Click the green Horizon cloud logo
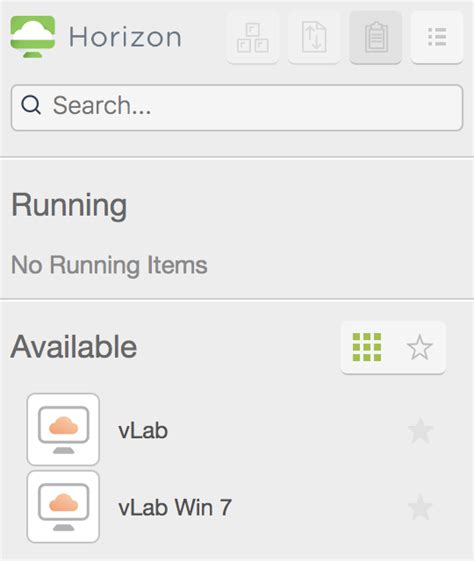 pos(33,36)
